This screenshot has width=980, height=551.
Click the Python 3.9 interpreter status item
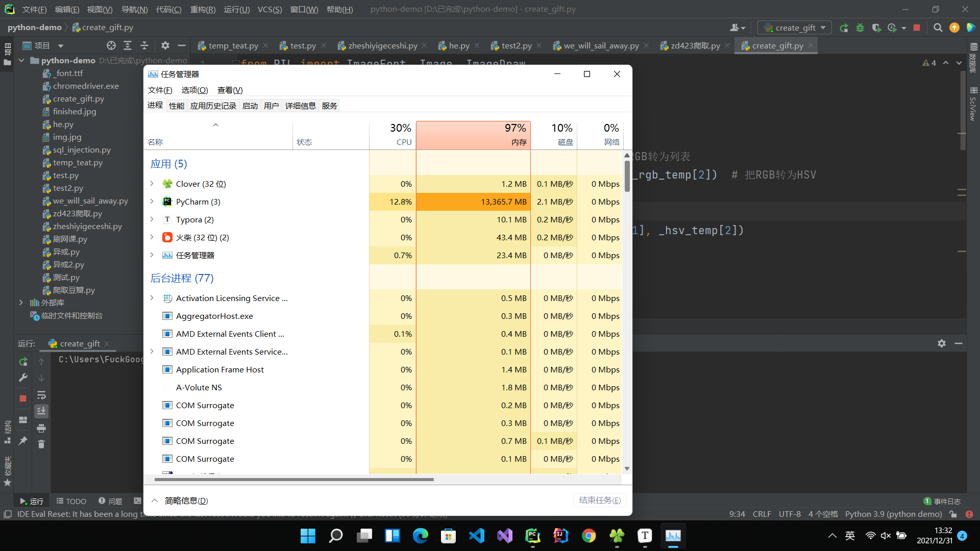(893, 514)
